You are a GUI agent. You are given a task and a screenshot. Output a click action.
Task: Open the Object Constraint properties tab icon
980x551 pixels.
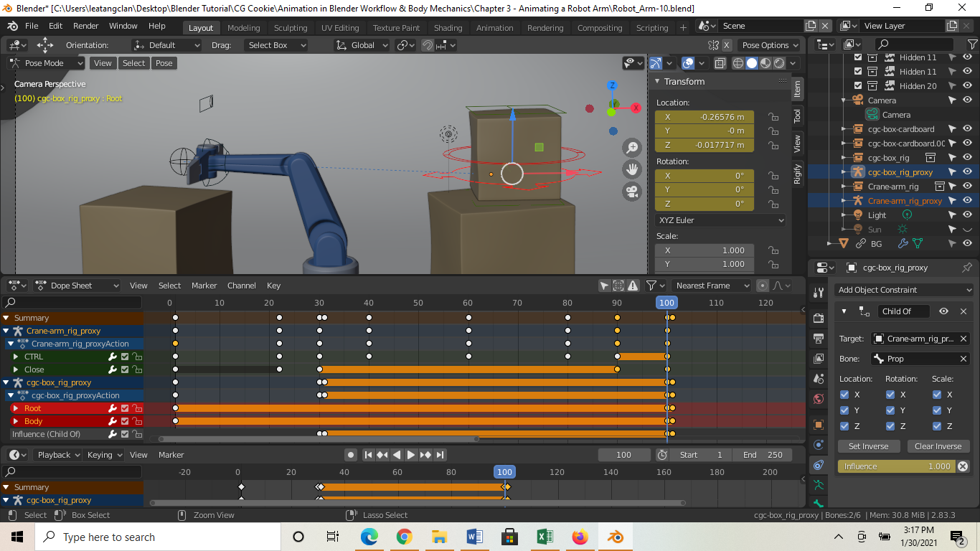coord(818,466)
